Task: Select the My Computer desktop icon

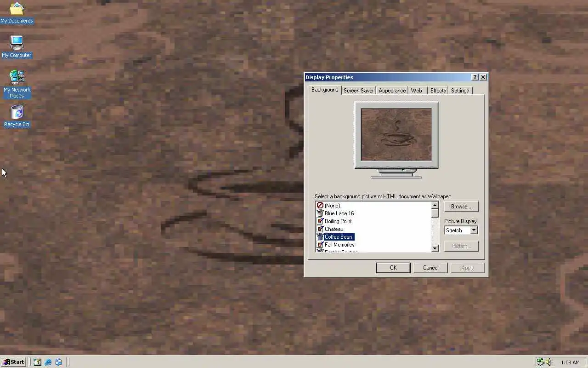Action: [17, 46]
